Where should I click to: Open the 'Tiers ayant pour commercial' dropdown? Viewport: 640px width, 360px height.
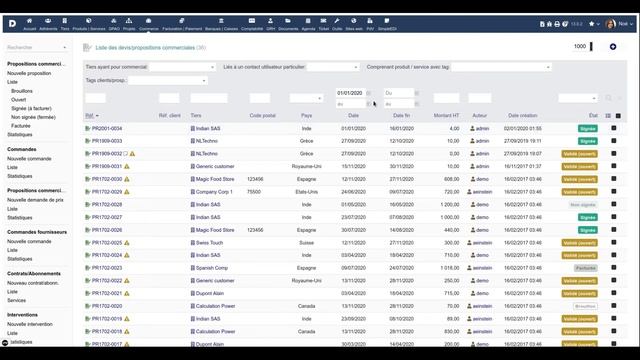coord(182,67)
